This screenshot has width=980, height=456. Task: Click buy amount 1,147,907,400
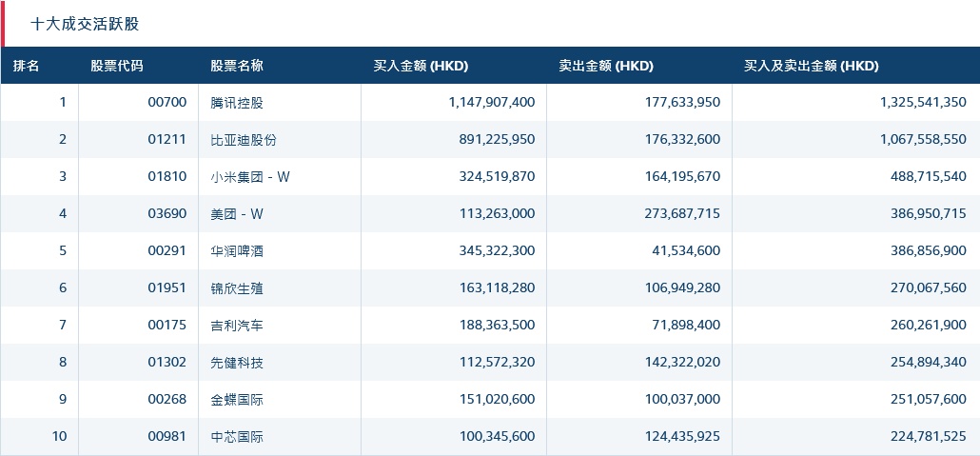click(492, 102)
